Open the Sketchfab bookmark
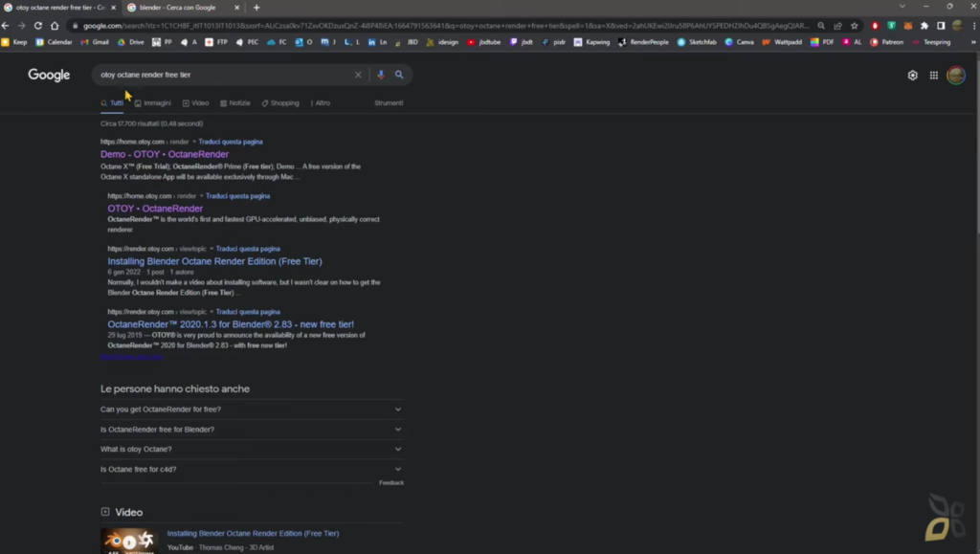Image resolution: width=980 pixels, height=554 pixels. pos(697,42)
